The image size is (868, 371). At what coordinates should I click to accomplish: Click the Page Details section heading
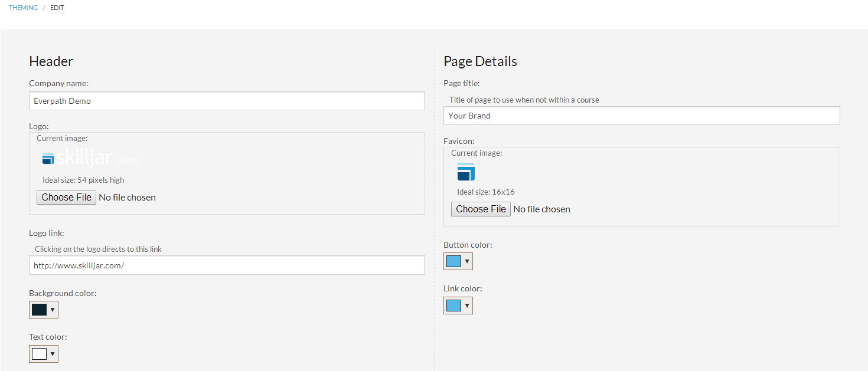tap(480, 61)
